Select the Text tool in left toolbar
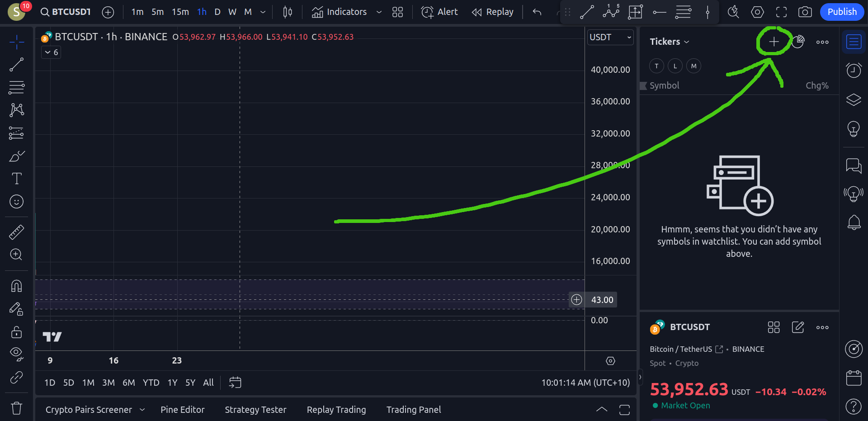The height and width of the screenshot is (421, 868). pos(17,179)
